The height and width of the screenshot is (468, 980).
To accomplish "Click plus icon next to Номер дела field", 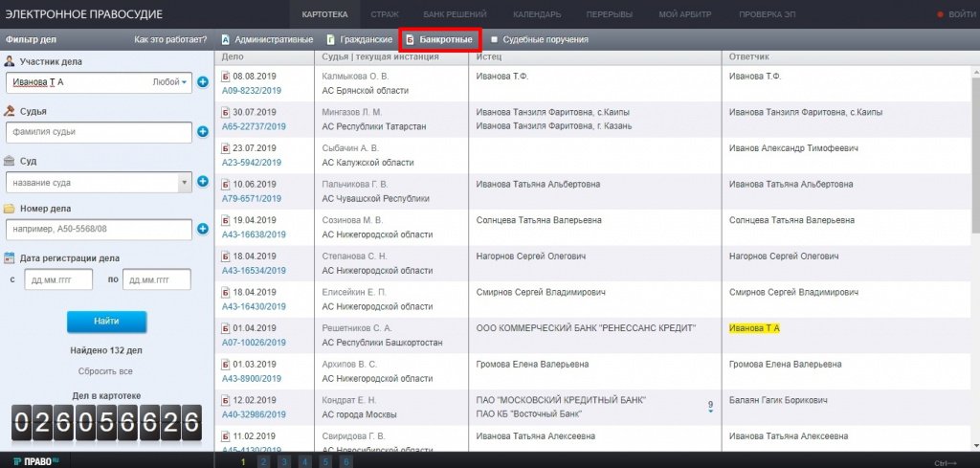I will (x=203, y=229).
